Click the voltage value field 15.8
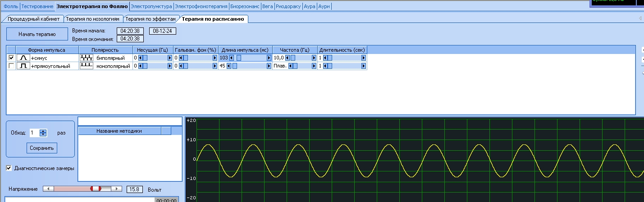Screen dimensions: 644x202 [x=135, y=189]
